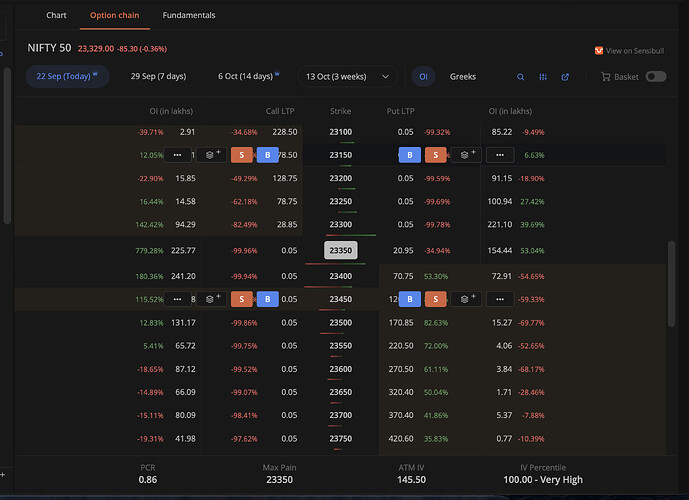The width and height of the screenshot is (689, 500).
Task: Click the 23200 strike price
Action: [x=341, y=178]
